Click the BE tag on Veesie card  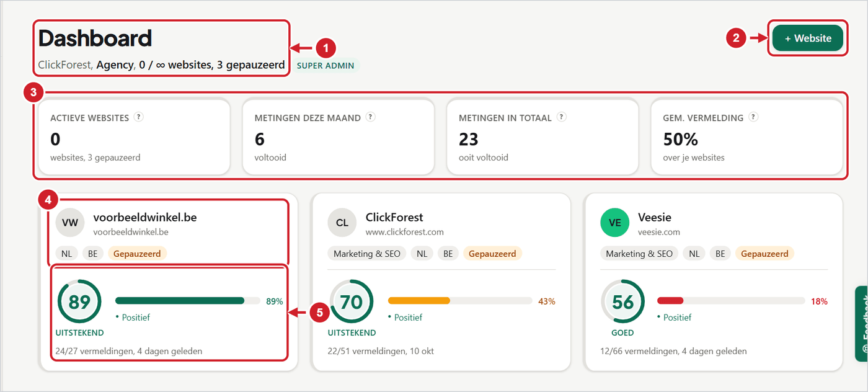pyautogui.click(x=720, y=253)
